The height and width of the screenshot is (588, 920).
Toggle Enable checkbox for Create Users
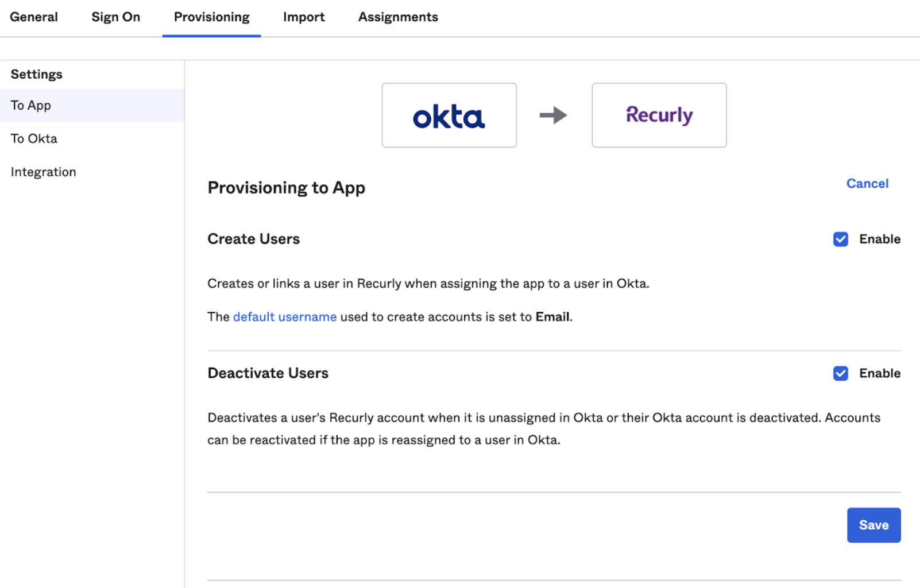(841, 239)
